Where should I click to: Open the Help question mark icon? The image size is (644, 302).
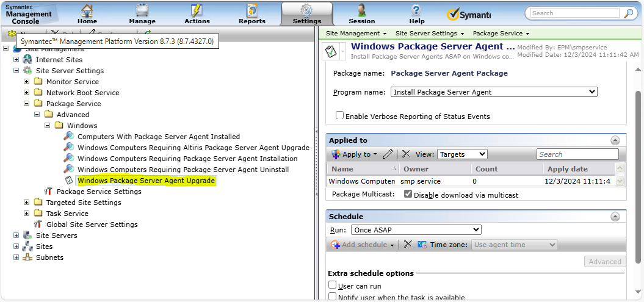coord(416,10)
